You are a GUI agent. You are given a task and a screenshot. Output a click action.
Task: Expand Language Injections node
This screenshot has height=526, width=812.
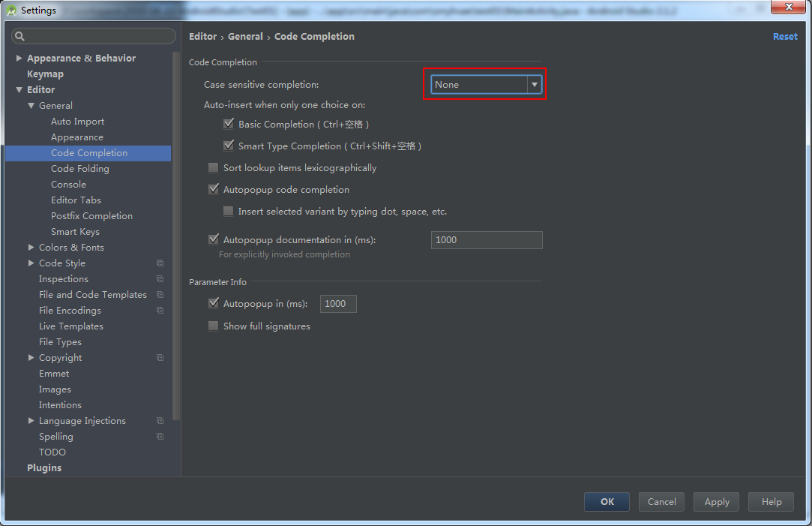(31, 421)
